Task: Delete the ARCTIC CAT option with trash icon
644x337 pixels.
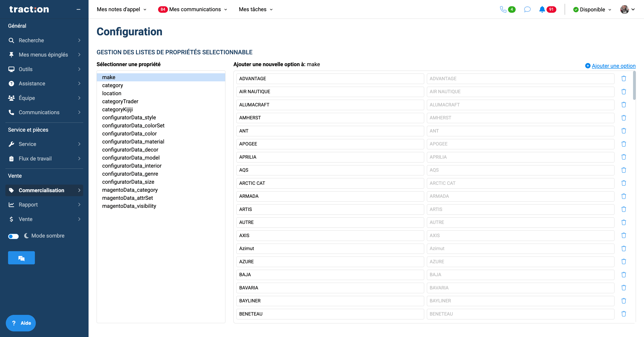Action: point(623,183)
